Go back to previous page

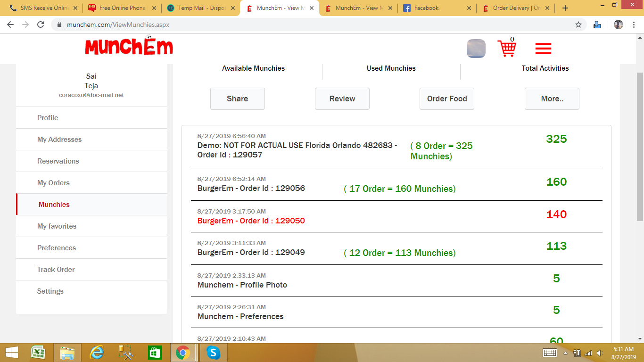(10, 25)
